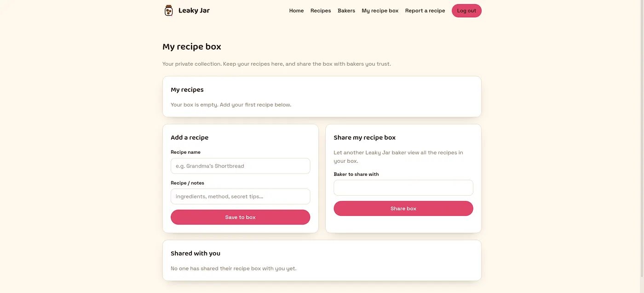Click the My recipes card heading
The image size is (644, 293).
(x=187, y=90)
